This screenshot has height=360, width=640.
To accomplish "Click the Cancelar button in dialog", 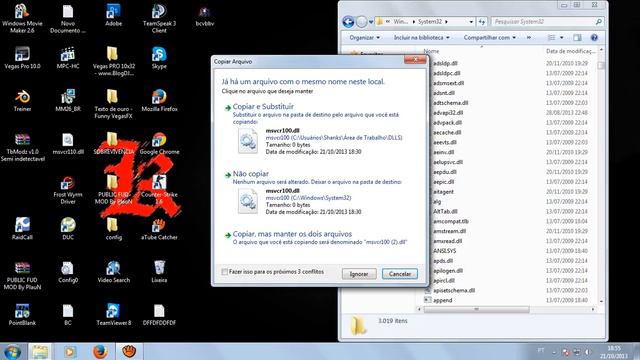I will pyautogui.click(x=400, y=274).
